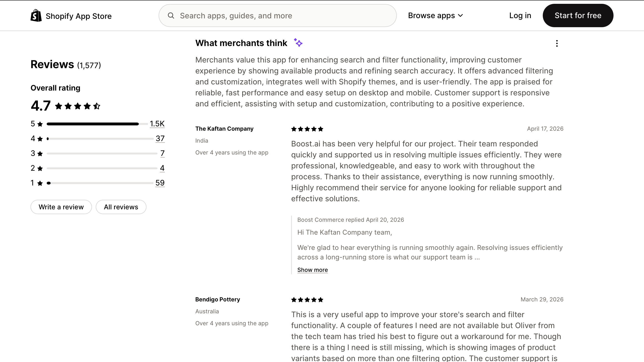This screenshot has width=644, height=362.
Task: Filter by 5-star reviews count 1.5K
Action: 157,124
